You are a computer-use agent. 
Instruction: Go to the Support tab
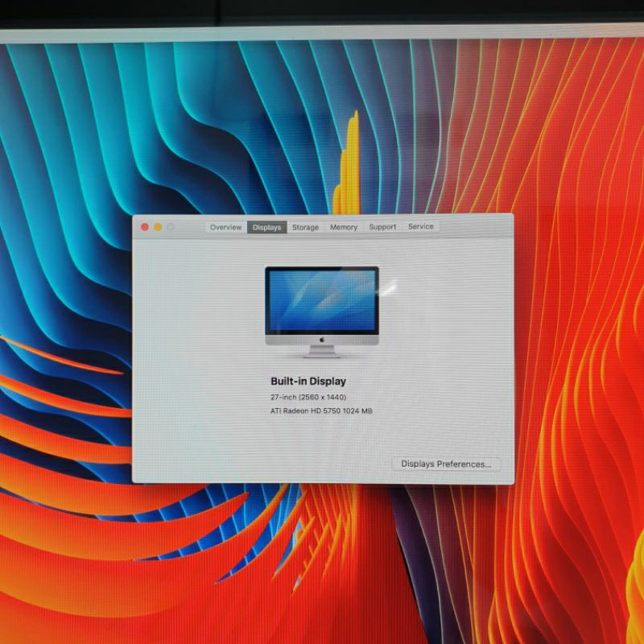382,227
